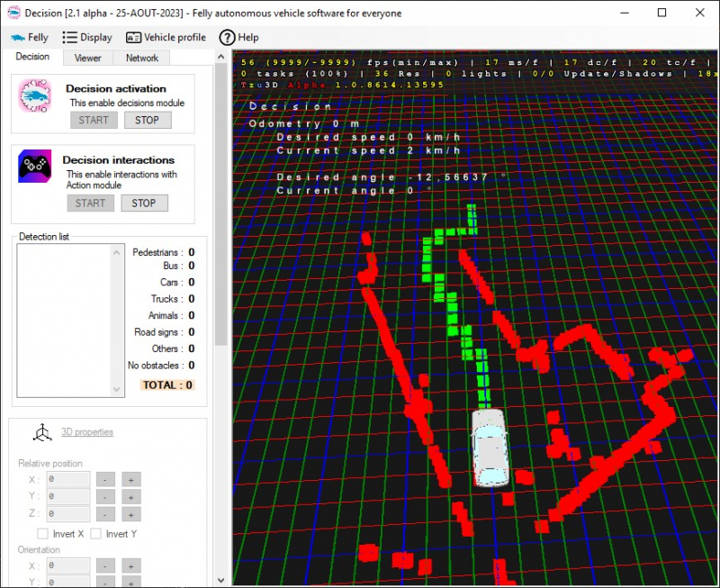Switch to the Viewer tab
This screenshot has width=720, height=588.
[x=87, y=58]
